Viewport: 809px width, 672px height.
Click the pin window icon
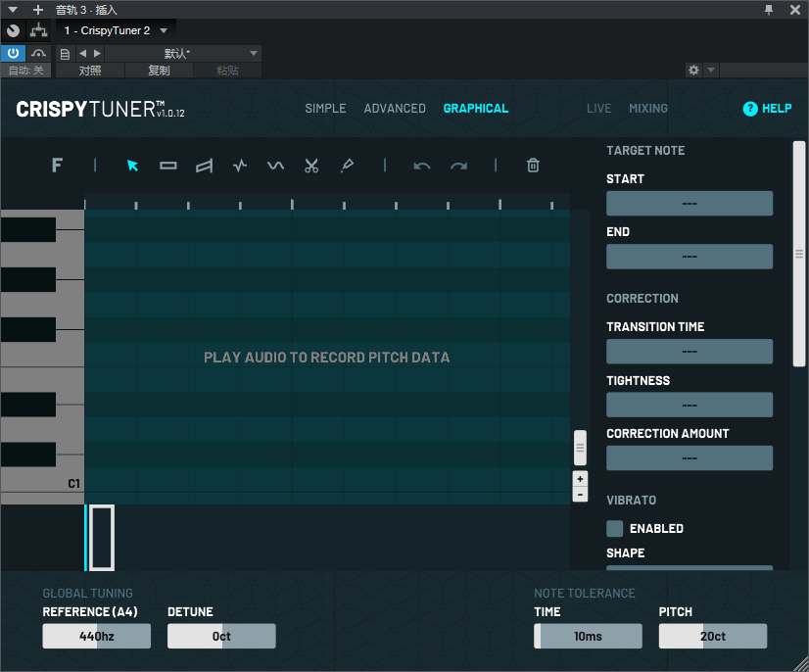coord(769,9)
